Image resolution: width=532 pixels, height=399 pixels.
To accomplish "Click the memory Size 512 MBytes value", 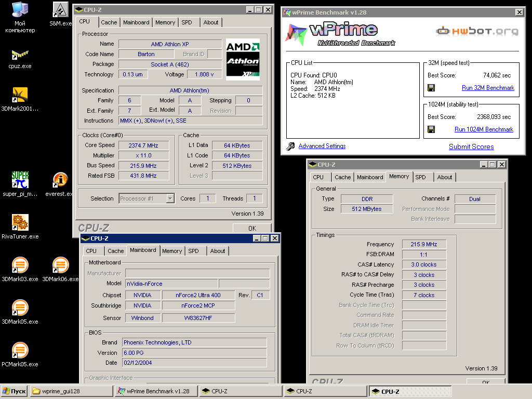I will [x=367, y=209].
